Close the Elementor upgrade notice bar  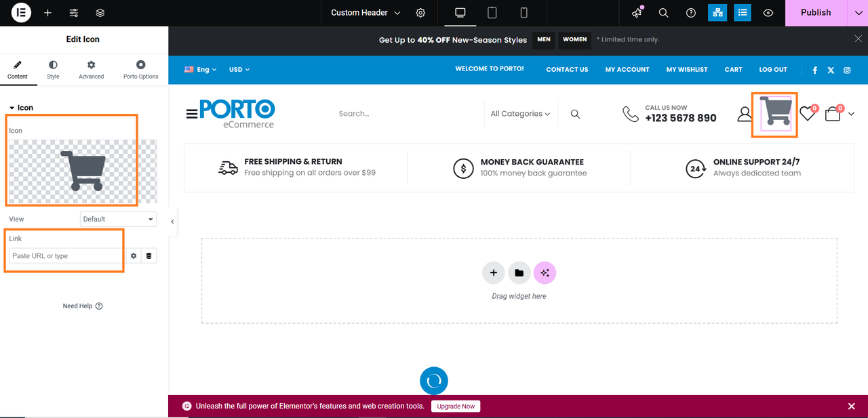click(x=851, y=406)
